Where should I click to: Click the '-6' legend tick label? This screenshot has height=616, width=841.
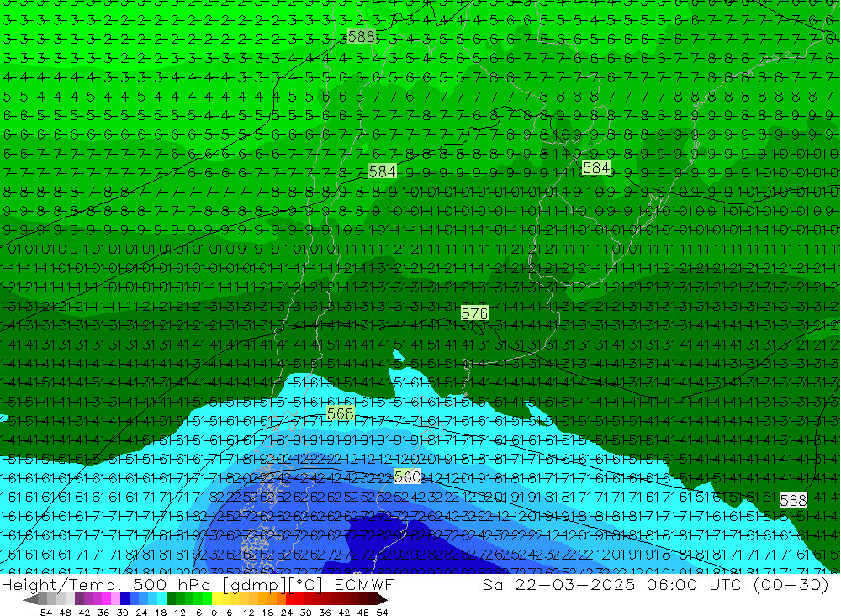pos(195,613)
